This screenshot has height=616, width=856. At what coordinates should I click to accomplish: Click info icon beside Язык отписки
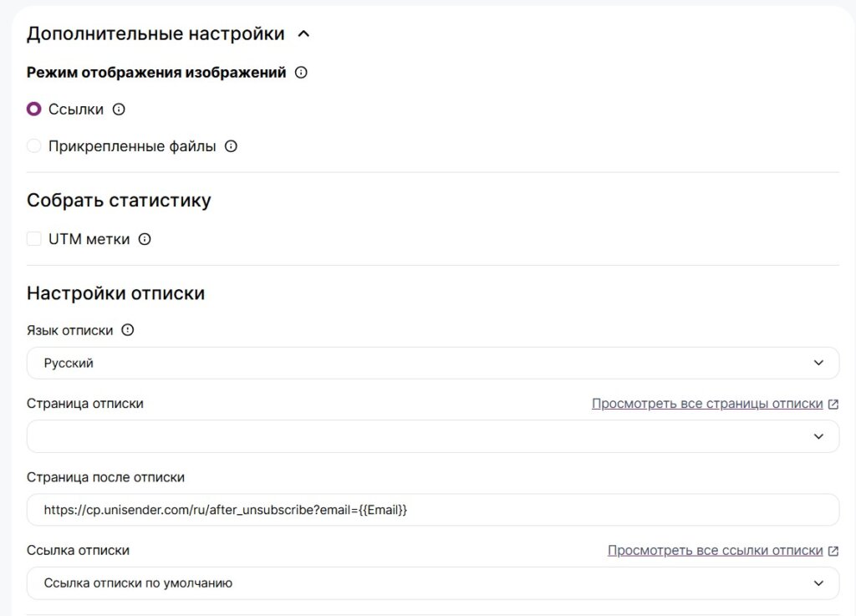click(128, 330)
